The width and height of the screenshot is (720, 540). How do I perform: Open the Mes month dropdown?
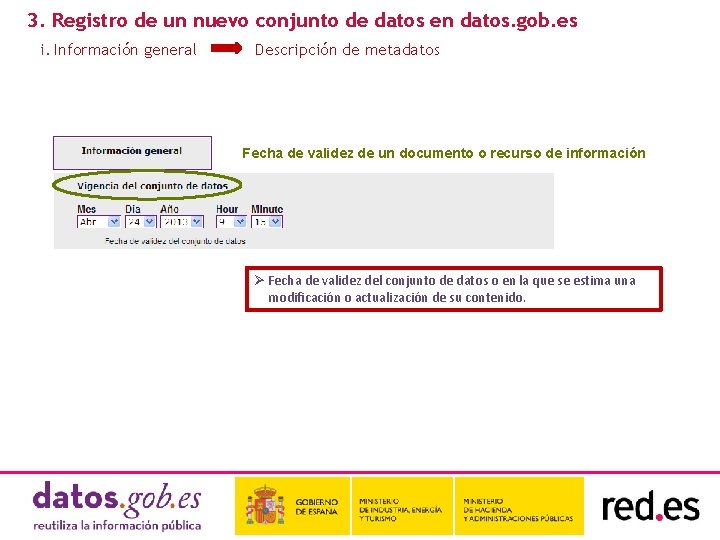pos(98,222)
